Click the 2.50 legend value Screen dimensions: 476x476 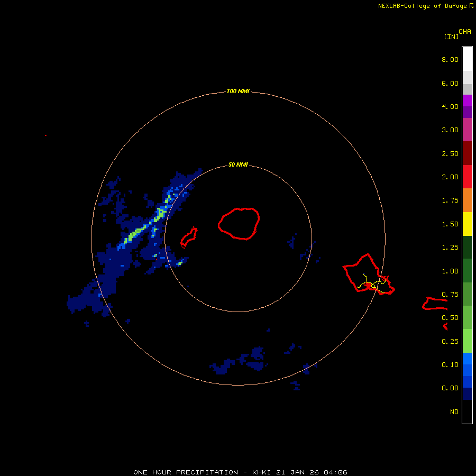(450, 153)
